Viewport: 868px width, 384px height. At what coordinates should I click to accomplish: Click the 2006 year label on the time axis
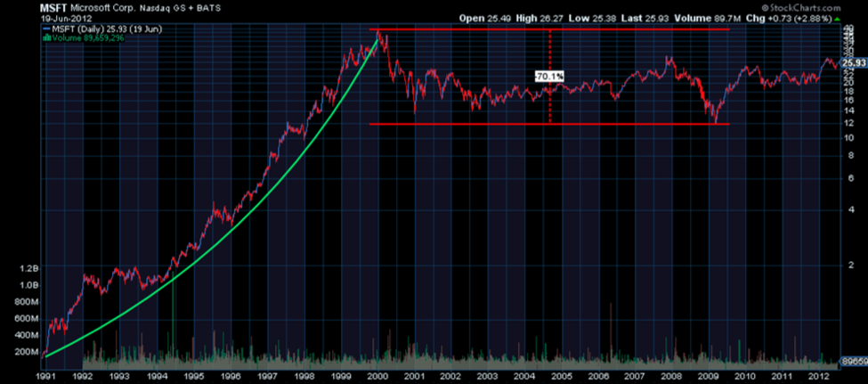pyautogui.click(x=598, y=378)
